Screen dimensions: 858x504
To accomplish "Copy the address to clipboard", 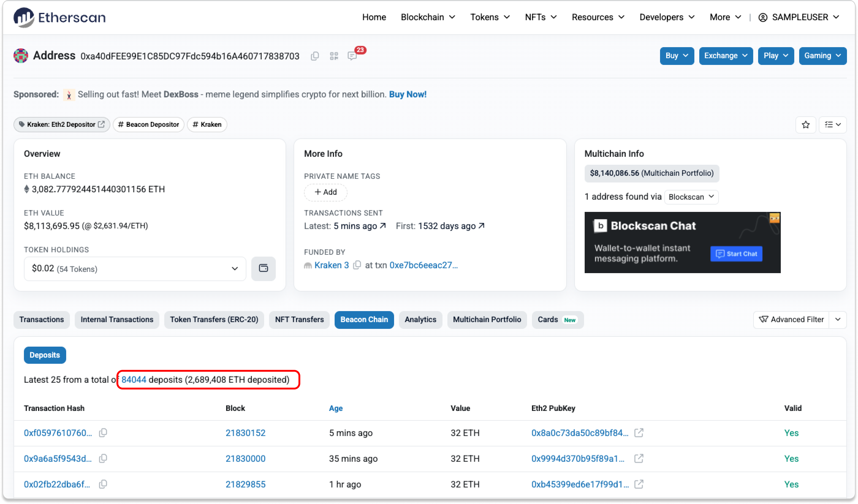I will pos(315,56).
